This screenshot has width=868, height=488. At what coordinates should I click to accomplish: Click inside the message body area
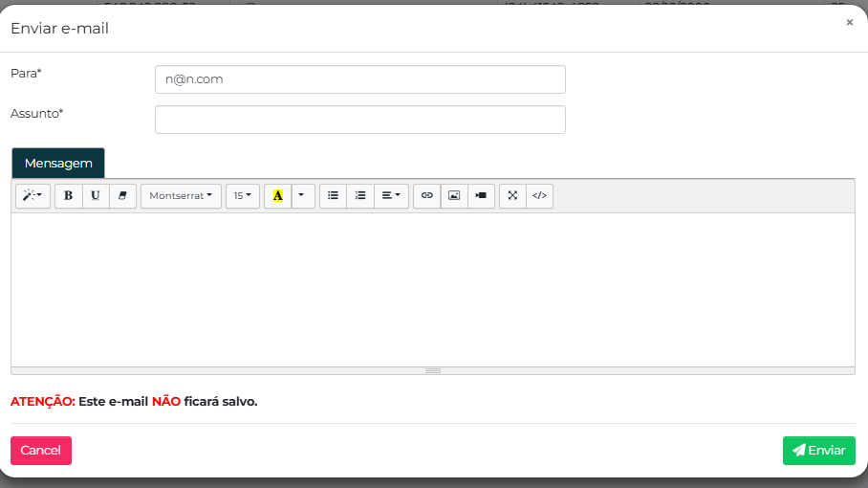click(433, 290)
